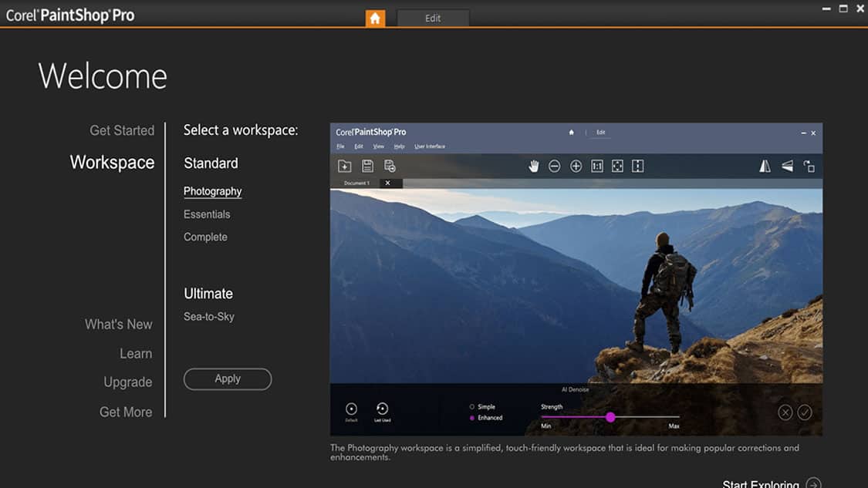
Task: Click the Zoom out icon
Action: [555, 165]
